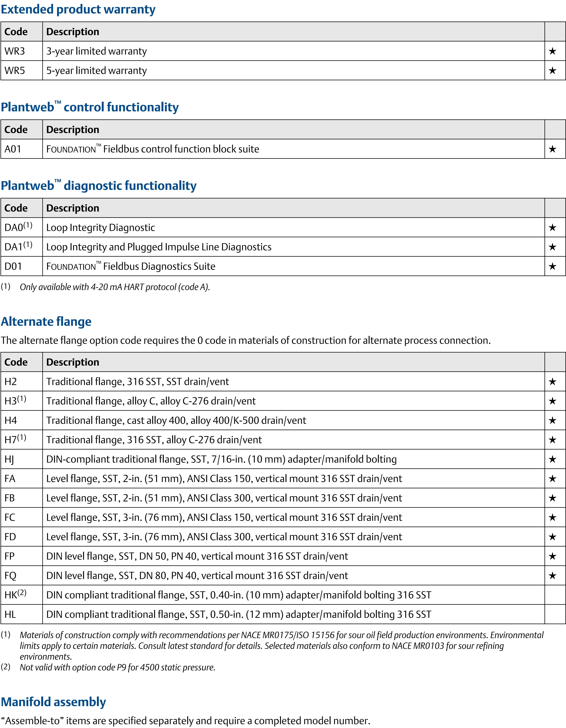Click the FP row's DIN level flange description

pyautogui.click(x=197, y=556)
